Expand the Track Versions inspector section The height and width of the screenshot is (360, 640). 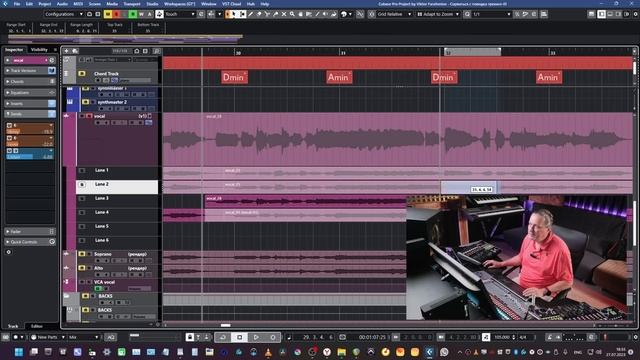pyautogui.click(x=29, y=71)
